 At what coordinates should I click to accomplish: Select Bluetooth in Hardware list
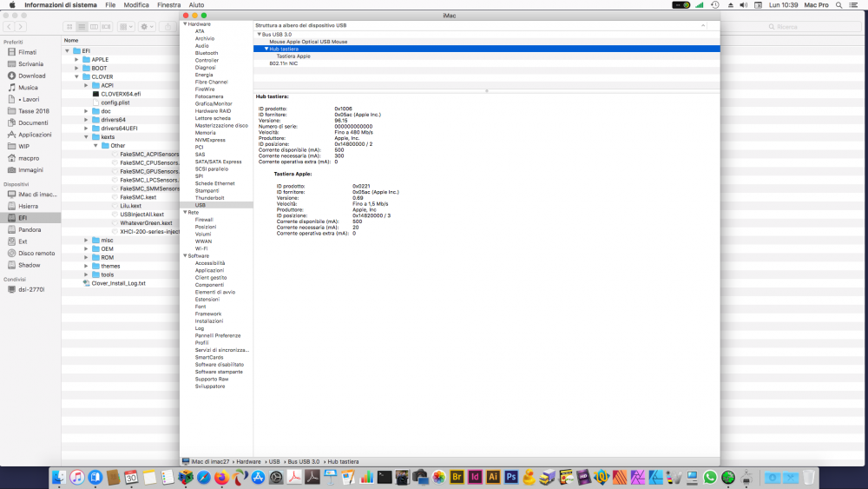tap(207, 53)
